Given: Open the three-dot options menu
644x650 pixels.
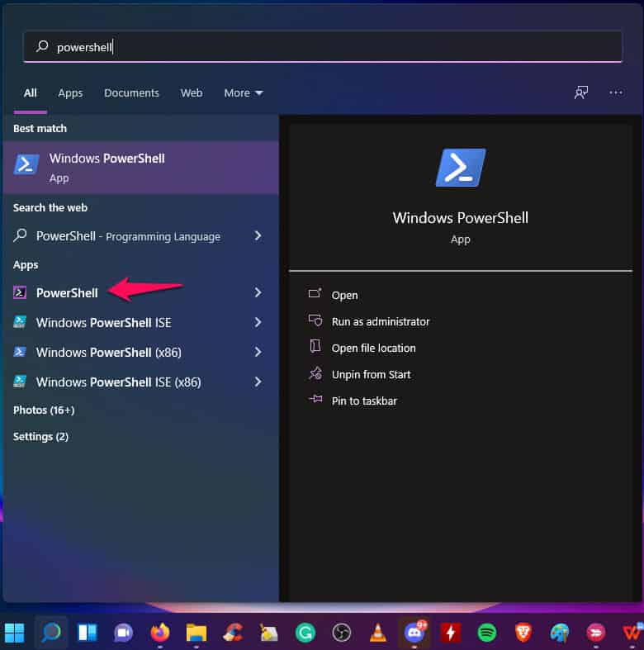Looking at the screenshot, I should [616, 93].
